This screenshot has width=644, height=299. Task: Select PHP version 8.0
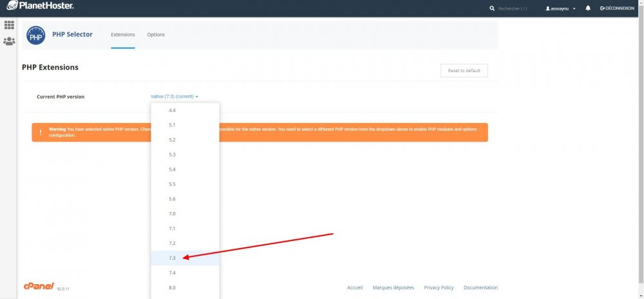(185, 287)
